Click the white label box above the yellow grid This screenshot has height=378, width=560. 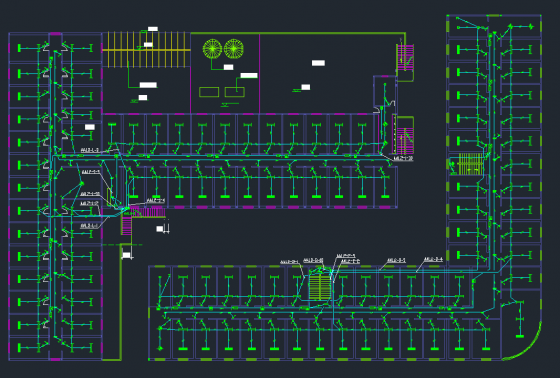[x=153, y=29]
